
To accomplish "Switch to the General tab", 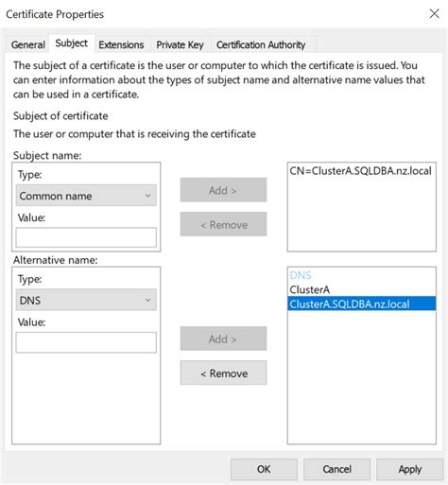I will point(28,44).
